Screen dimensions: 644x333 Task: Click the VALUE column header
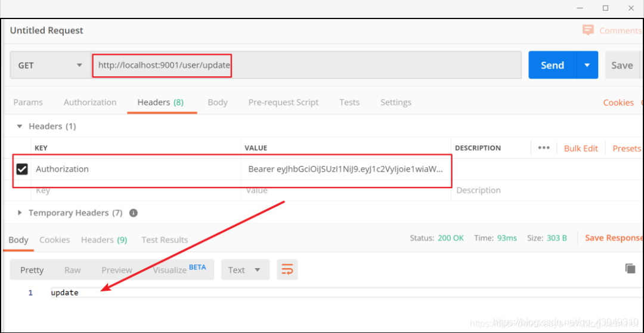pyautogui.click(x=256, y=148)
